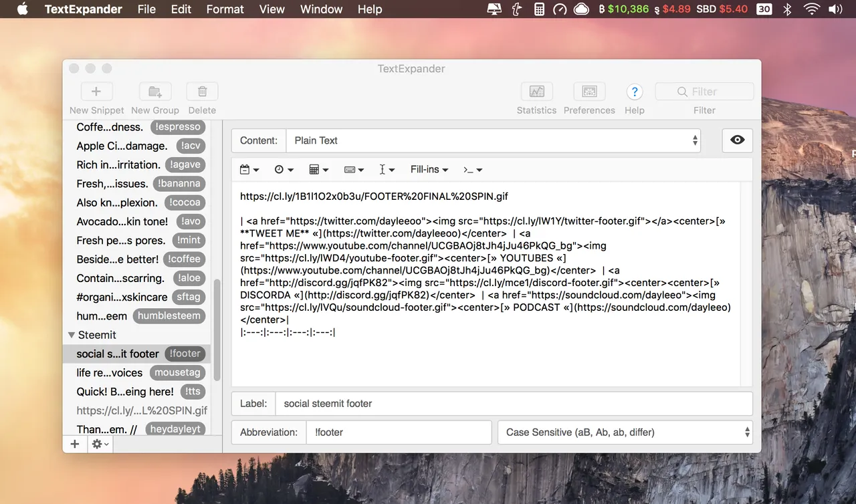Open the Edit menu
The width and height of the screenshot is (856, 504).
point(181,9)
